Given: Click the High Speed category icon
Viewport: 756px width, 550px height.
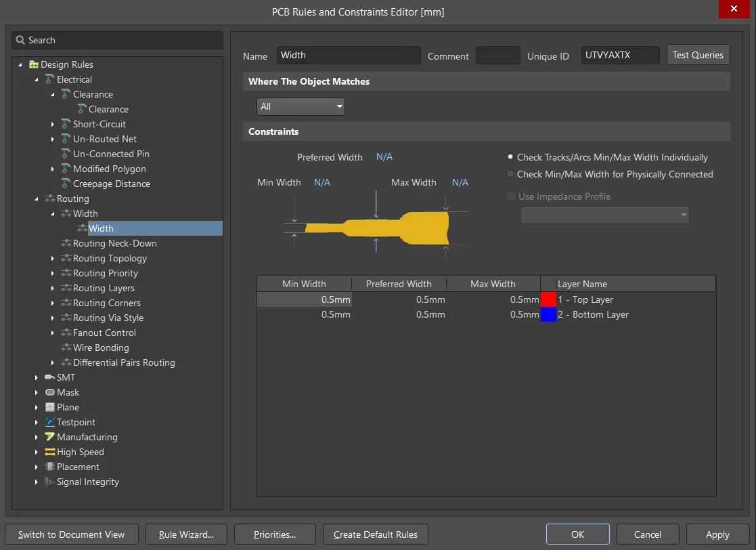Looking at the screenshot, I should [49, 452].
